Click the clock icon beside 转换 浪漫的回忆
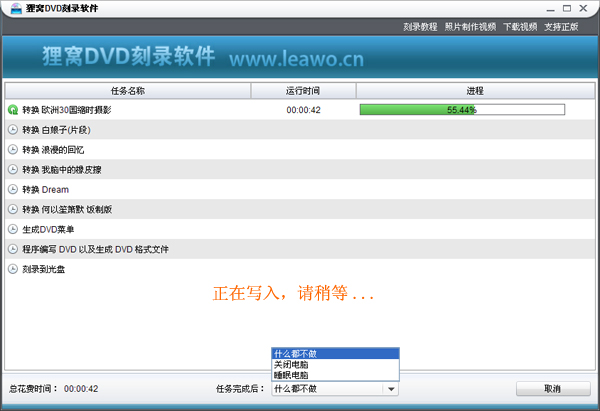 point(13,150)
